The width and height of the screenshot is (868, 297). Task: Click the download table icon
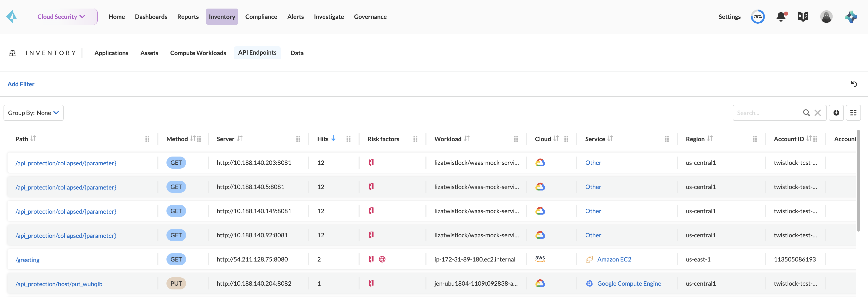coord(836,113)
